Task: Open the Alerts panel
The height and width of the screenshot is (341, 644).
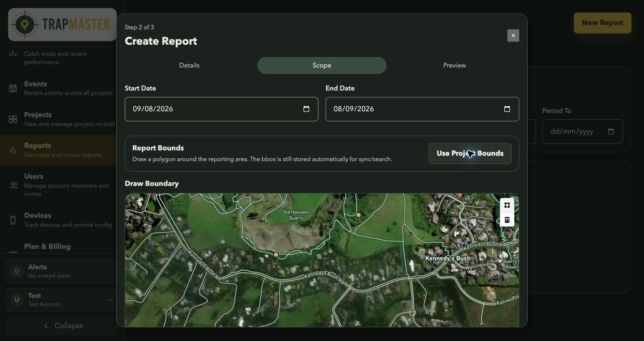Action: click(x=62, y=271)
